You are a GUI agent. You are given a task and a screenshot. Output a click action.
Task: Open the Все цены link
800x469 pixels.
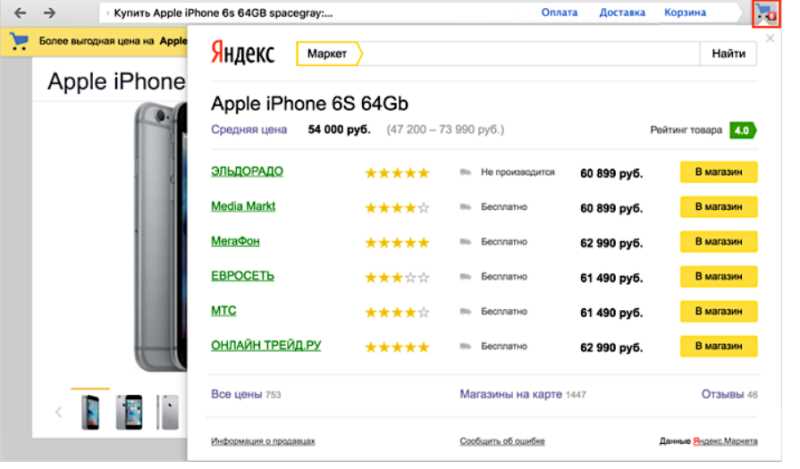click(x=236, y=394)
